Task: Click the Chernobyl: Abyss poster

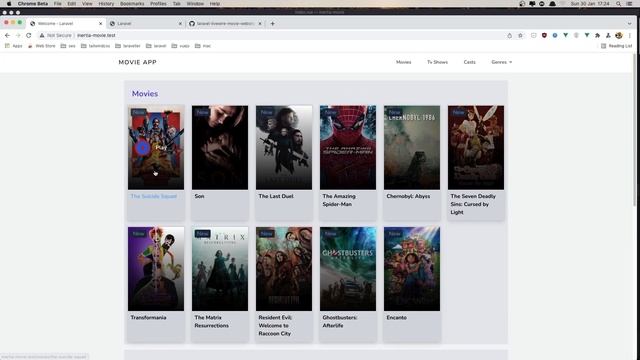Action: pyautogui.click(x=412, y=147)
